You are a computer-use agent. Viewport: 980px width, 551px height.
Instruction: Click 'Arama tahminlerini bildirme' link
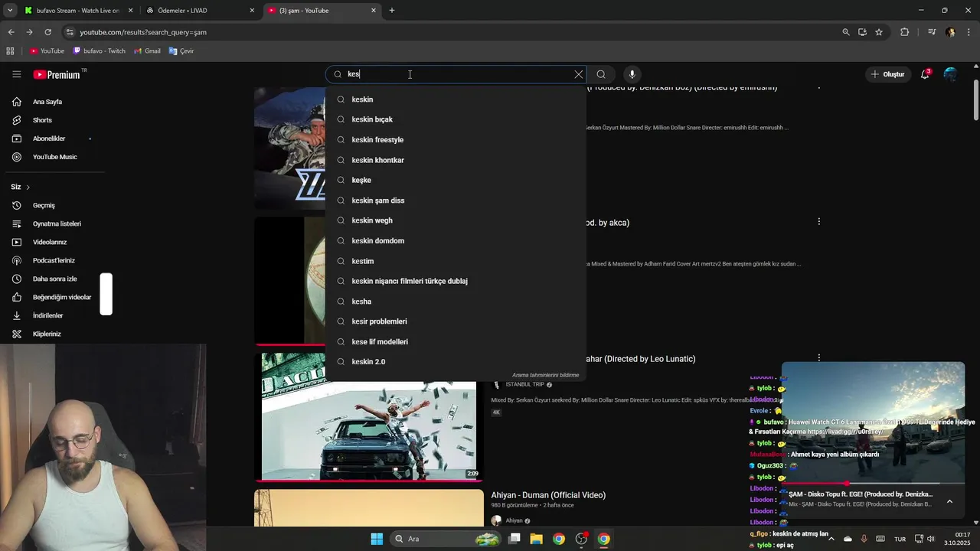[545, 375]
